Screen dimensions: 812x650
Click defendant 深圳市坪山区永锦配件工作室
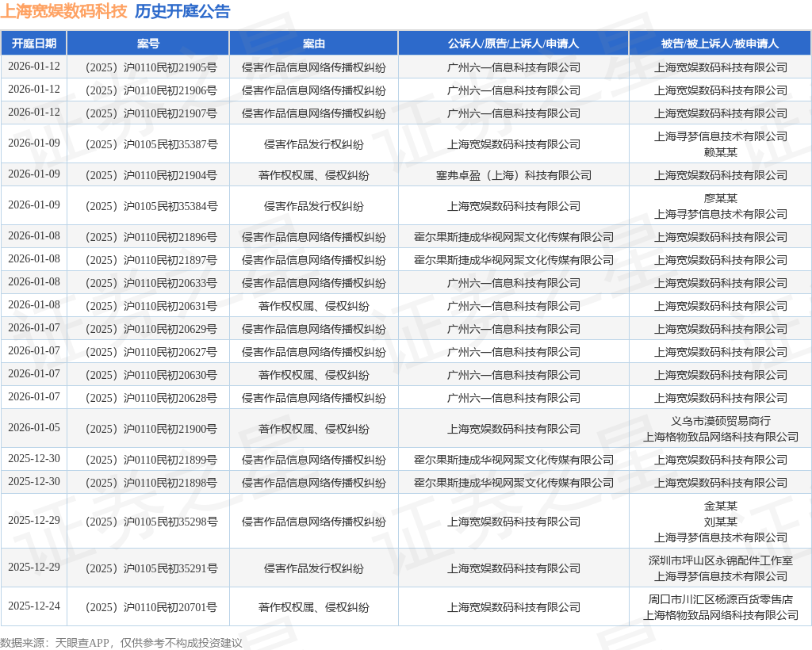pos(720,560)
